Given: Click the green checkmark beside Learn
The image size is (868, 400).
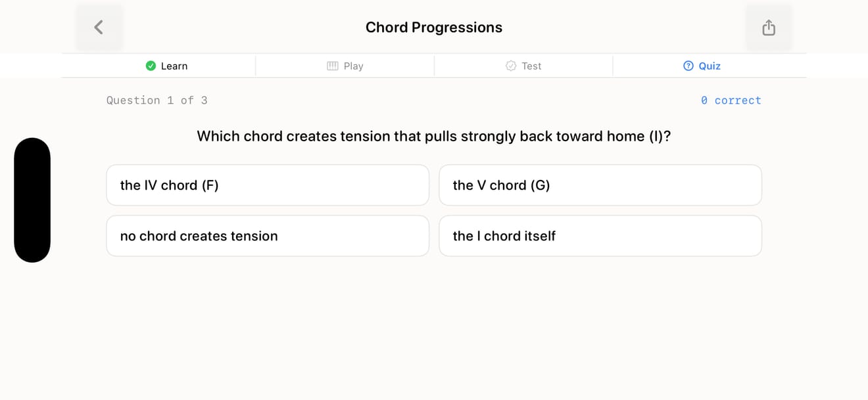Looking at the screenshot, I should click(151, 66).
